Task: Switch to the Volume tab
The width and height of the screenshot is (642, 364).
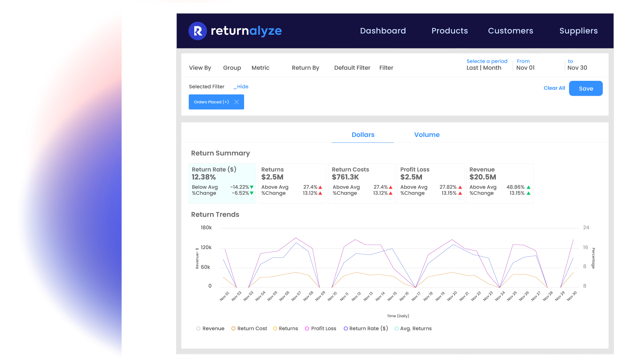Action: tap(427, 135)
